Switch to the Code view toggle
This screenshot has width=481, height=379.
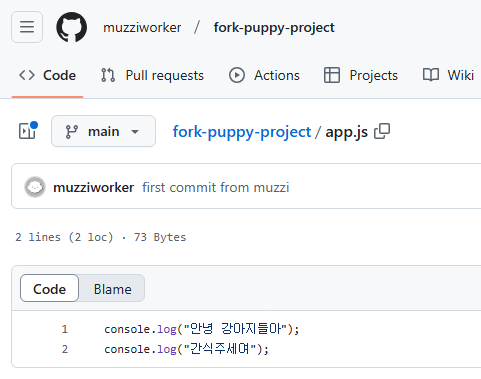point(49,288)
